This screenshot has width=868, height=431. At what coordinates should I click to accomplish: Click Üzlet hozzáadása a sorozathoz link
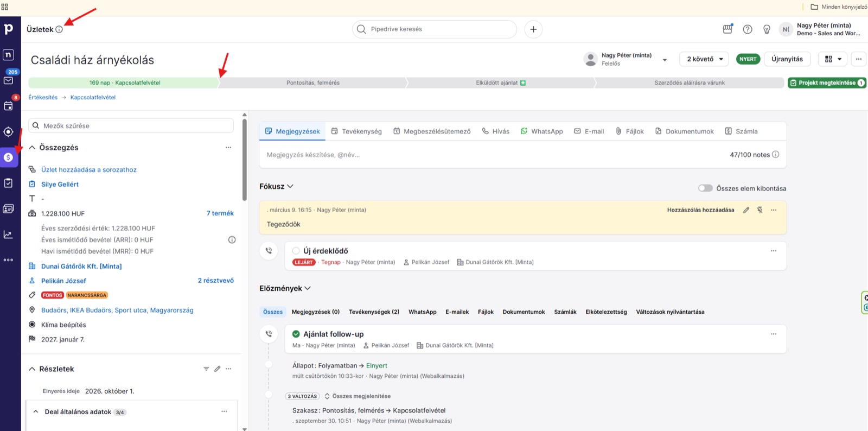89,170
